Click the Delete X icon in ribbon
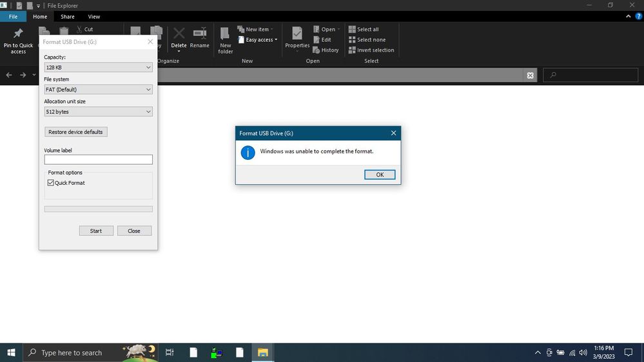 pos(179,33)
